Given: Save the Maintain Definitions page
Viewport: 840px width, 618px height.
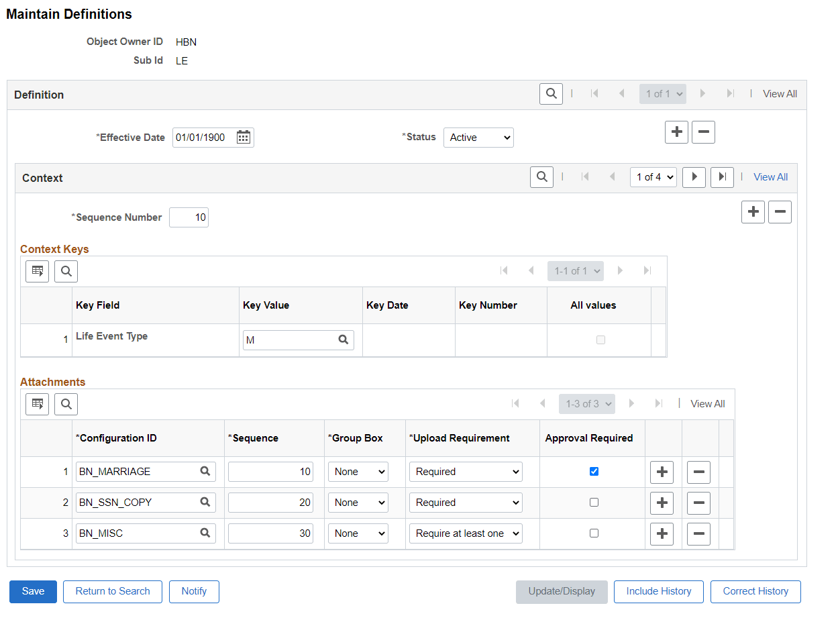Looking at the screenshot, I should click(x=32, y=591).
